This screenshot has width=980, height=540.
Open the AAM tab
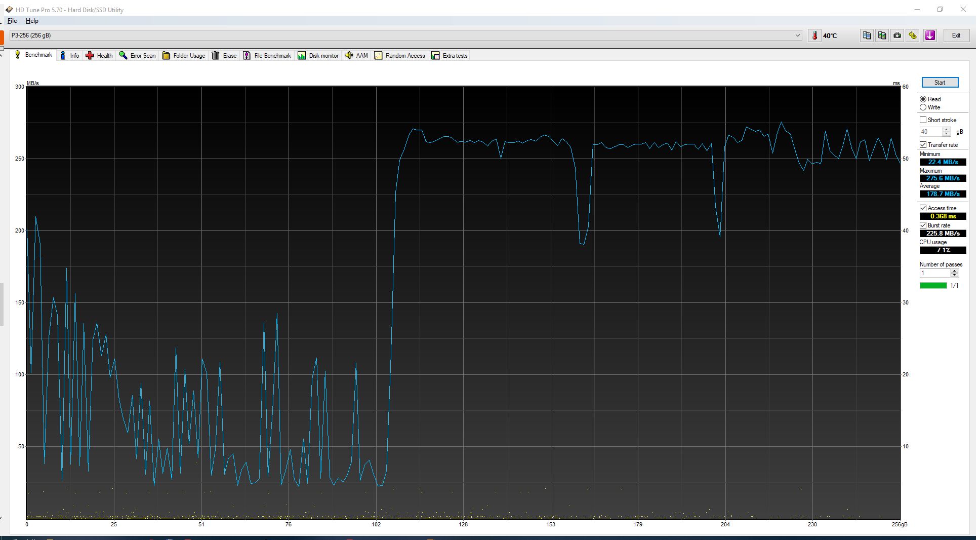[x=356, y=56]
